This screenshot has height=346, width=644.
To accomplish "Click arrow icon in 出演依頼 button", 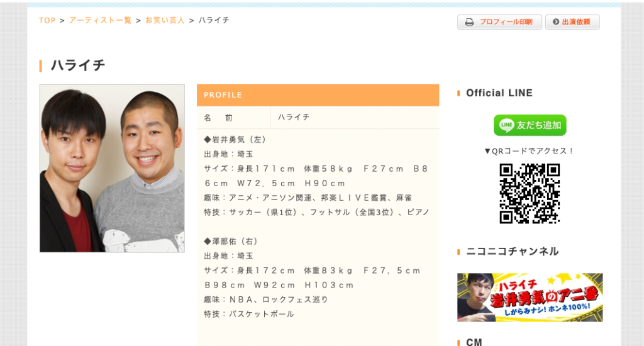I will click(556, 22).
